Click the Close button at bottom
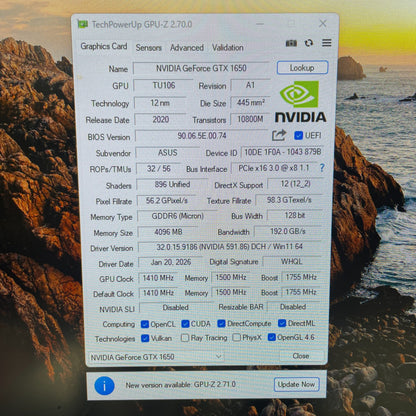Screen dimensions: 416x416 301,356
